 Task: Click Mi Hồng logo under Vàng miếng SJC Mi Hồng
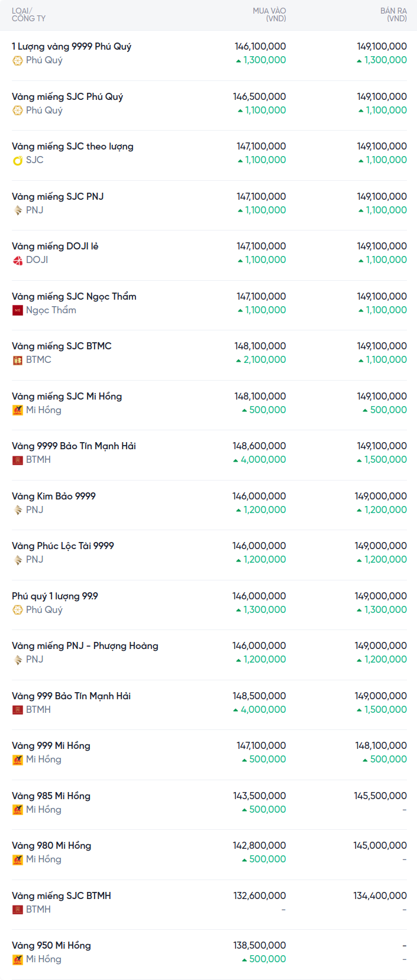[18, 410]
